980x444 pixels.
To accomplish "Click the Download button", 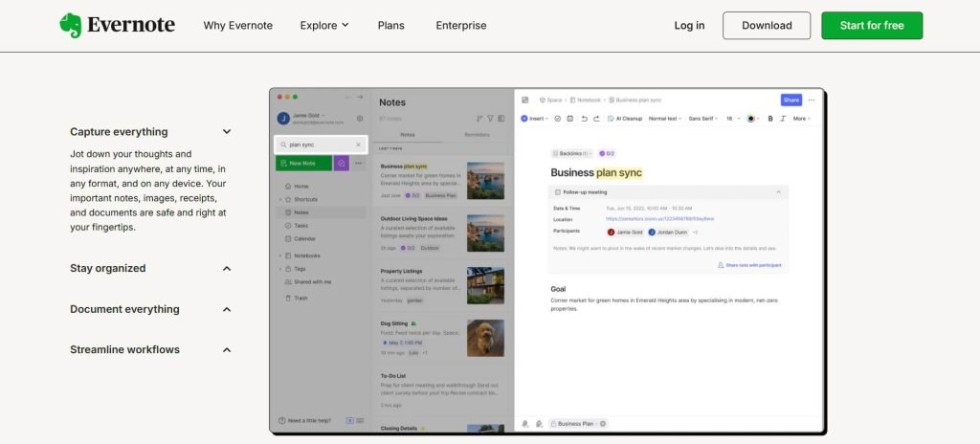I will [767, 26].
